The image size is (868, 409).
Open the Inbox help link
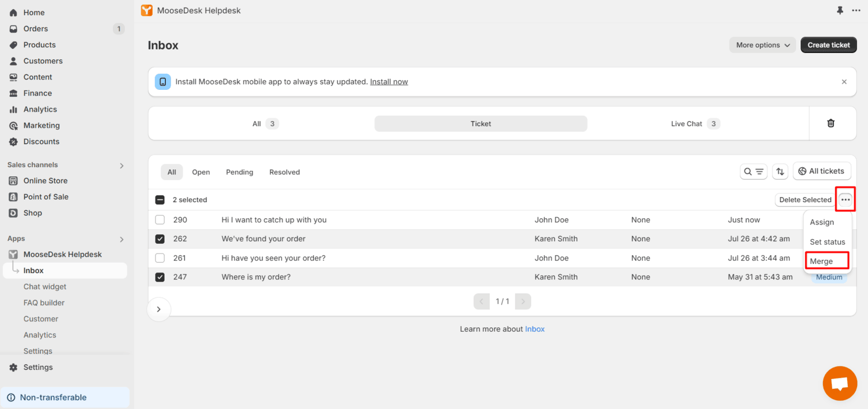pos(535,330)
